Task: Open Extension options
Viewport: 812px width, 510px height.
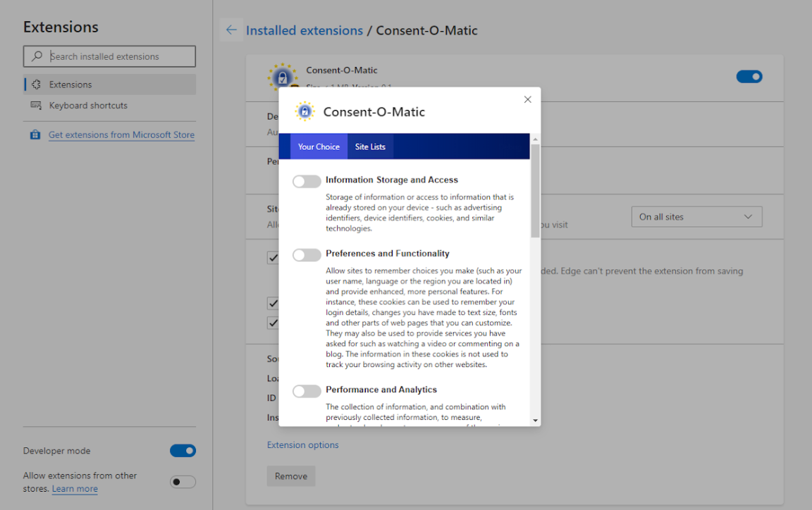Action: click(x=302, y=444)
